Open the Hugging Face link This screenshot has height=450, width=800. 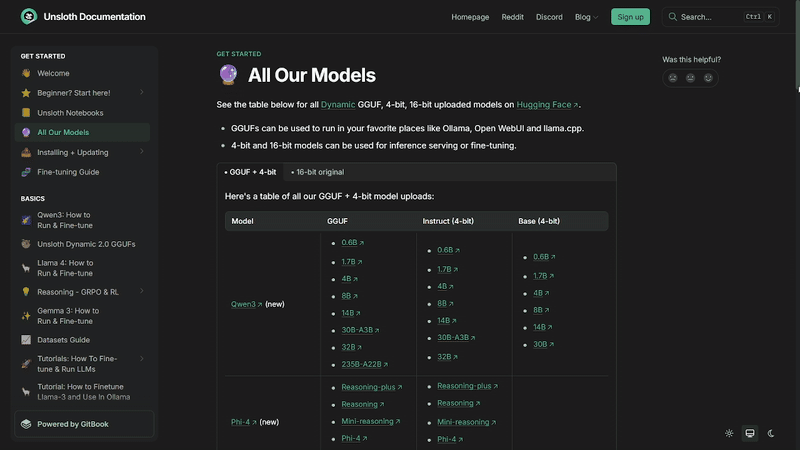[x=547, y=105]
